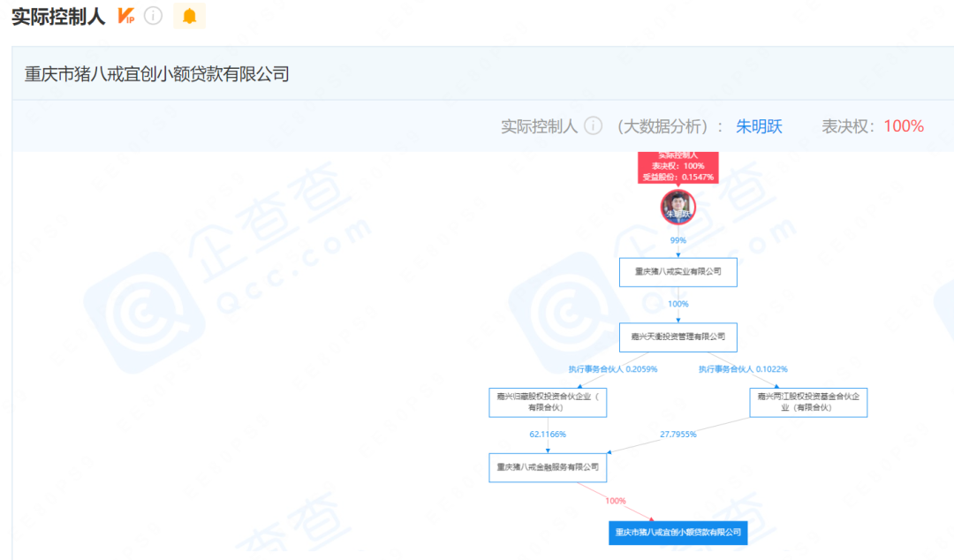
Task: Select 重庆猪八戒实业有限公司 node
Action: click(x=678, y=272)
